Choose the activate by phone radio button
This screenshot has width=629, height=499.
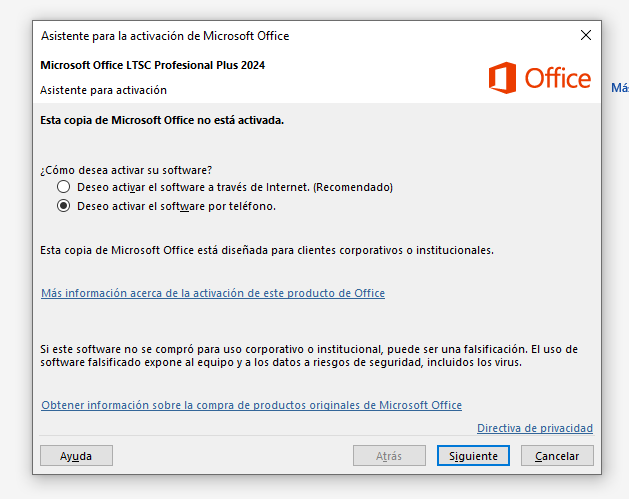tap(64, 206)
